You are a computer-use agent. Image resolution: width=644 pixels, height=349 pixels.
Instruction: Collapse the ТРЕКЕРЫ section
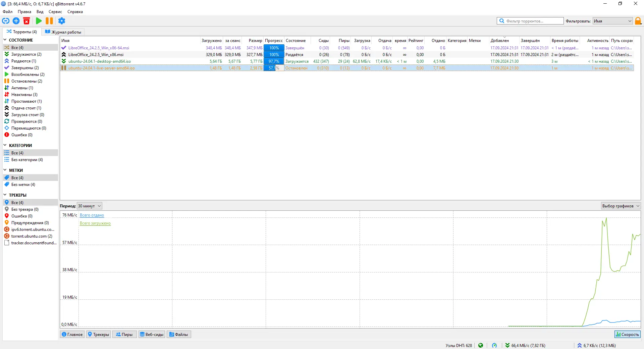(x=5, y=195)
